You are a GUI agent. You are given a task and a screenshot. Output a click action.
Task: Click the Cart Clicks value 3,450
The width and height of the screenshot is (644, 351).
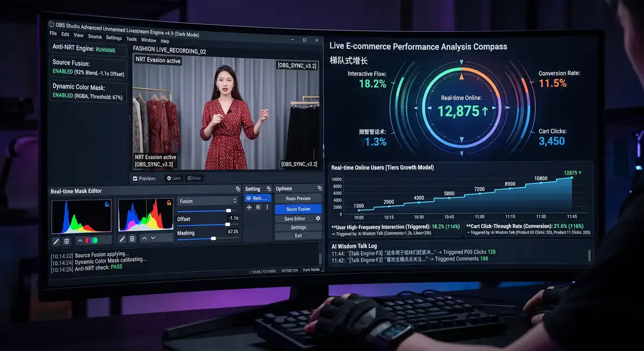pos(552,141)
